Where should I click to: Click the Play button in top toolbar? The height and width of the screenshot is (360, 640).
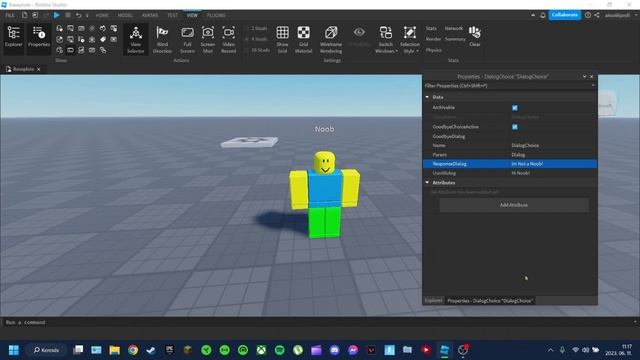(x=56, y=15)
